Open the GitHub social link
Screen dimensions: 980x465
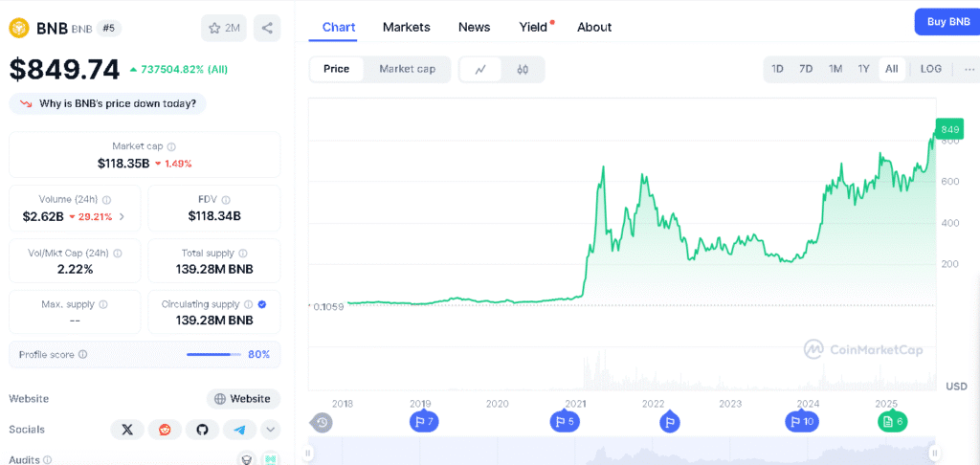[x=203, y=430]
